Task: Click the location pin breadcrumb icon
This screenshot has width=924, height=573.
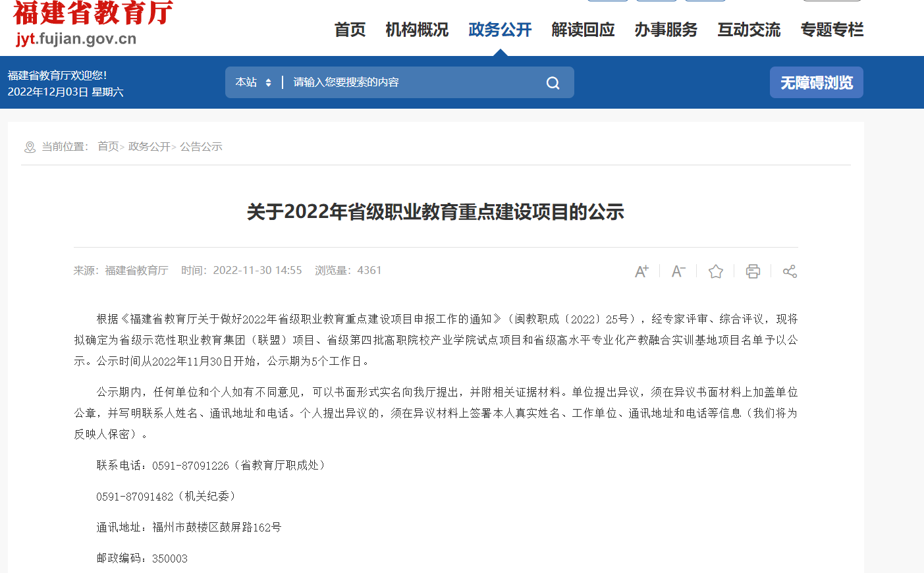Action: 30,147
